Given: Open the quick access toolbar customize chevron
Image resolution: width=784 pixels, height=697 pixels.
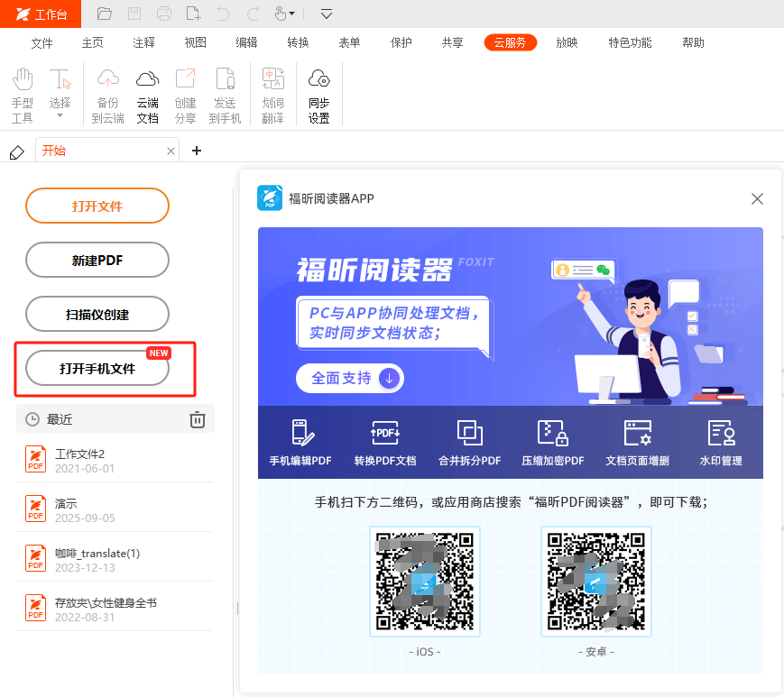Looking at the screenshot, I should [326, 14].
